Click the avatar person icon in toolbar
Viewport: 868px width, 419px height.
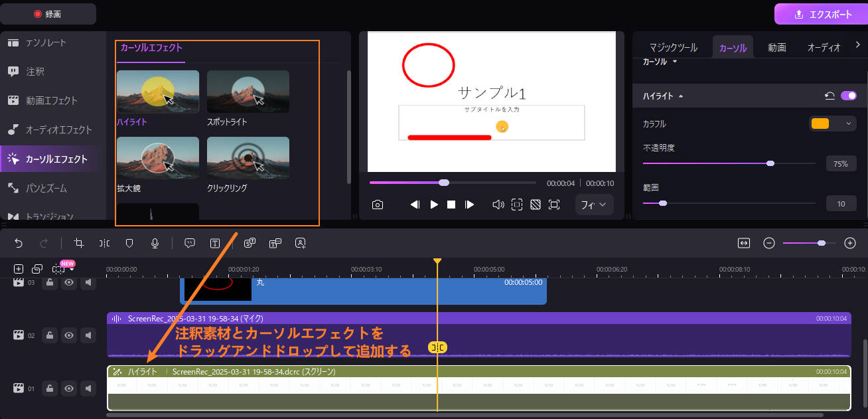coord(301,243)
